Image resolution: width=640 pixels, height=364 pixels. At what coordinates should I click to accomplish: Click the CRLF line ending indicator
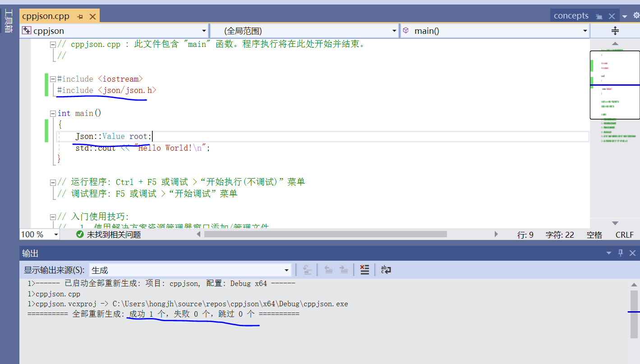(624, 235)
